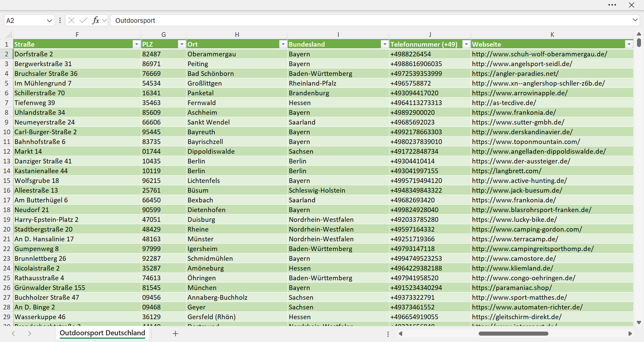This screenshot has width=644, height=342.
Task: Click the Insert Function fx icon
Action: coord(96,20)
